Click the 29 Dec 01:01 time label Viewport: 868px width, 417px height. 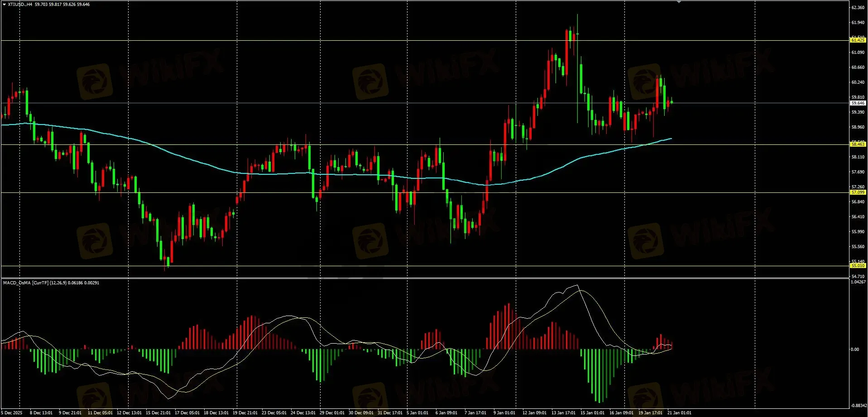(332, 413)
